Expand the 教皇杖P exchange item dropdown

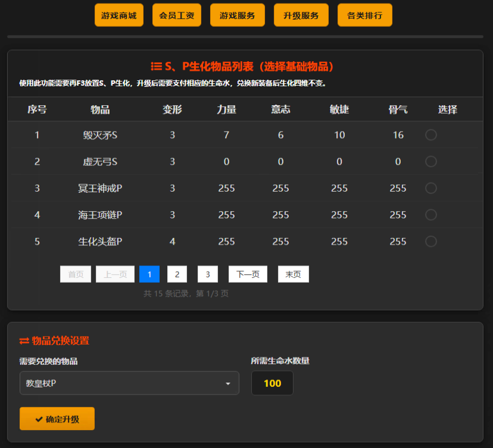pyautogui.click(x=129, y=383)
